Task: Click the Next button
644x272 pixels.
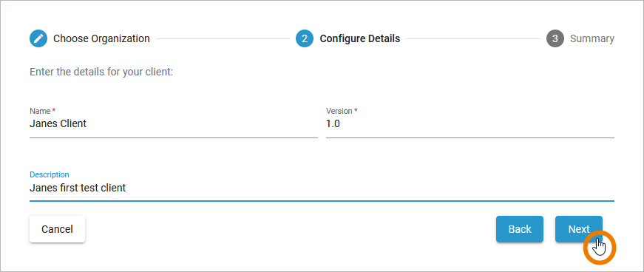Action: pos(579,229)
